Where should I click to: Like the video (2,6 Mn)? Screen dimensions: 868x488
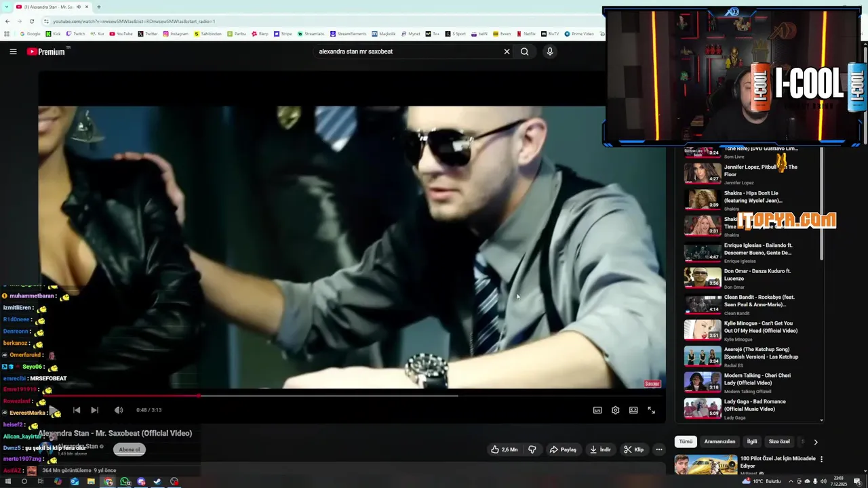coord(504,449)
